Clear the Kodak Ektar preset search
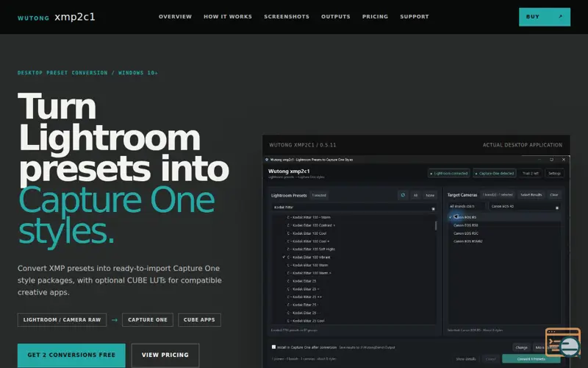The width and height of the screenshot is (588, 368). coord(433,208)
